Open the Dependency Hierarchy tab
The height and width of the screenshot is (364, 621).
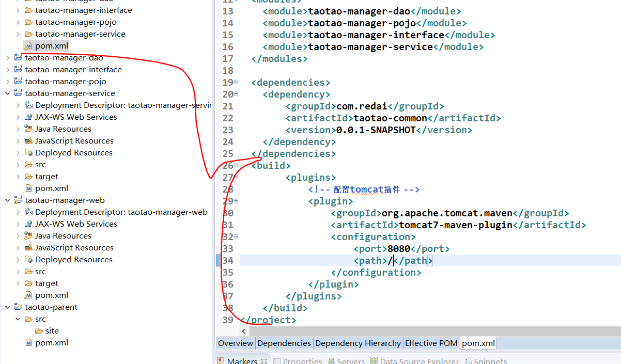tap(358, 343)
